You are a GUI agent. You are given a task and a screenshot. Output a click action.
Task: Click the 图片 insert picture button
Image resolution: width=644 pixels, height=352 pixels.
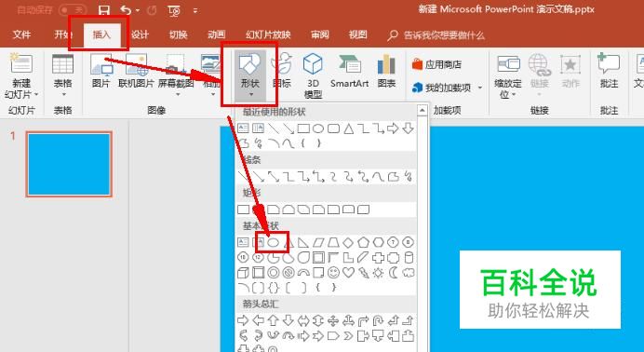coord(101,70)
